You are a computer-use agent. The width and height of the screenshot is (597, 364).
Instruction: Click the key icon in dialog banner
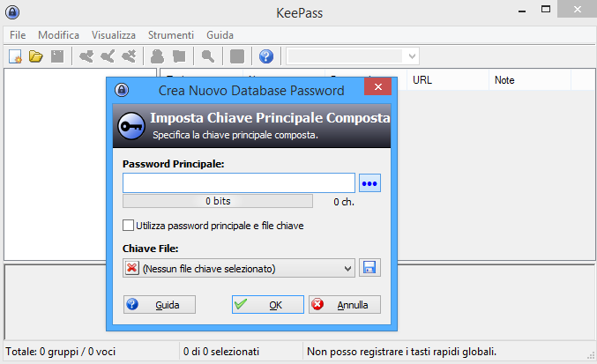(131, 126)
